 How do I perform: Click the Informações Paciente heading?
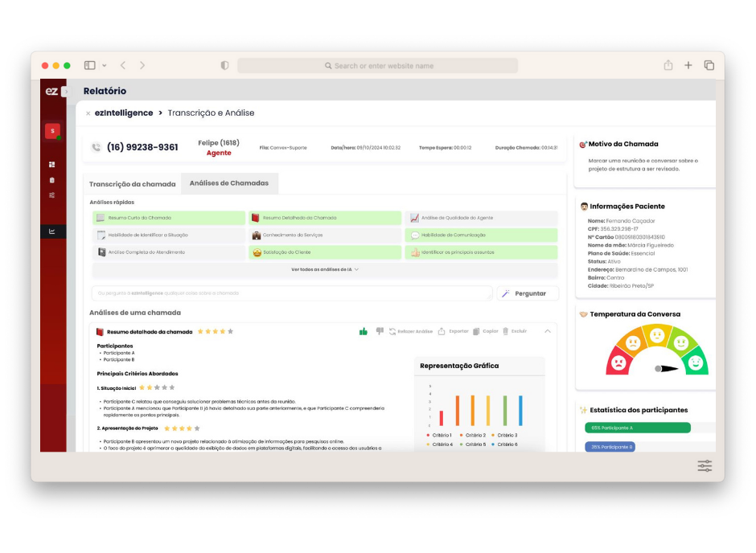tap(627, 207)
